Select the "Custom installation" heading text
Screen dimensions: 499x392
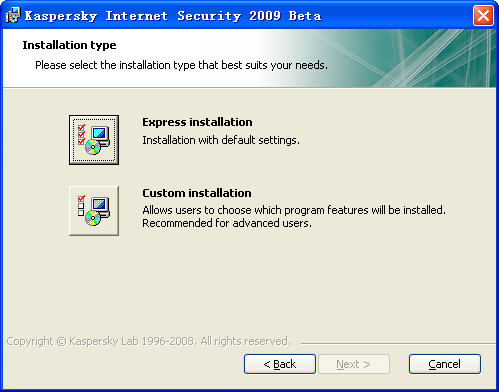coord(197,193)
